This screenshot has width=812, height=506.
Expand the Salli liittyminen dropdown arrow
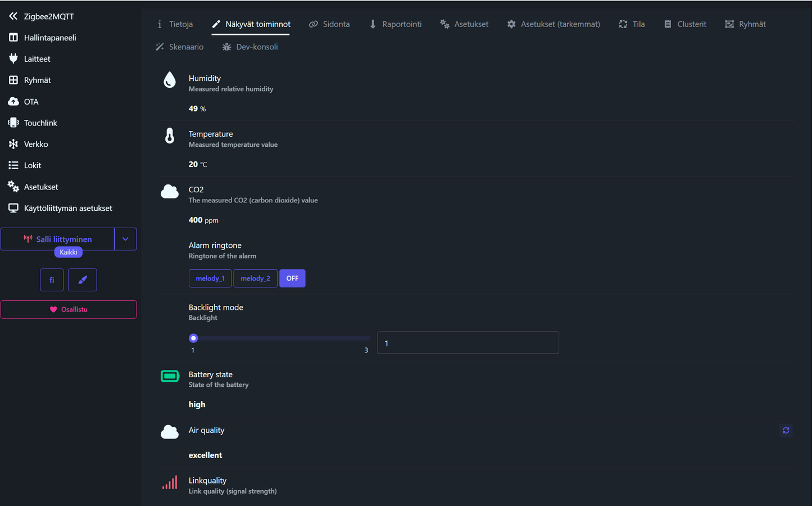point(125,239)
